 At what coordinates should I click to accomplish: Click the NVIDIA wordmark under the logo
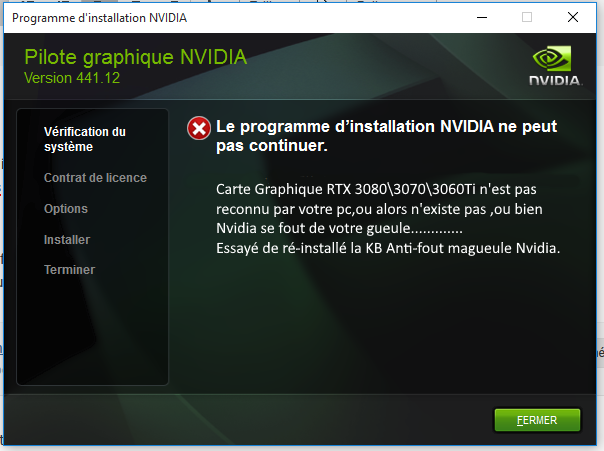(554, 80)
